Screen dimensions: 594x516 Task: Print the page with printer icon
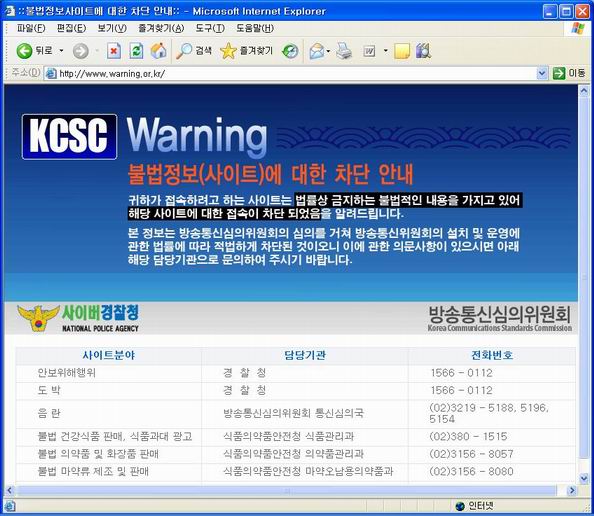344,51
